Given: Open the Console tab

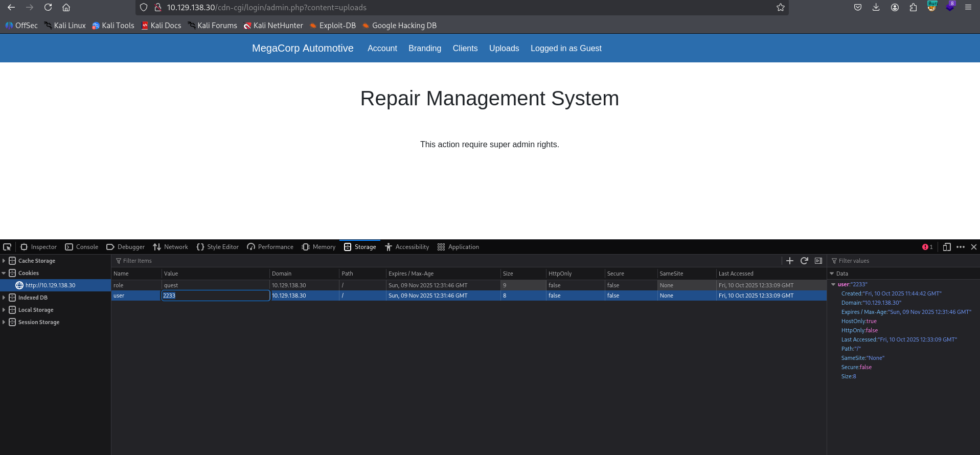Looking at the screenshot, I should [x=82, y=247].
